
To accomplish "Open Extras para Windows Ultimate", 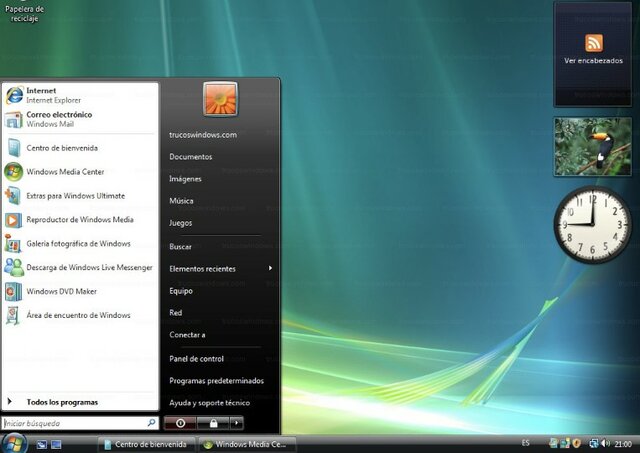I will tap(80, 195).
